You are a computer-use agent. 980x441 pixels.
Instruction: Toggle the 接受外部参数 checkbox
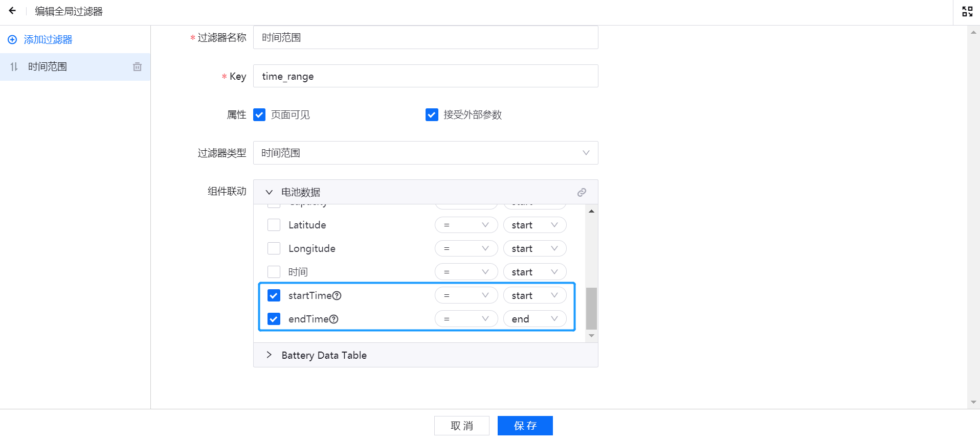point(432,115)
